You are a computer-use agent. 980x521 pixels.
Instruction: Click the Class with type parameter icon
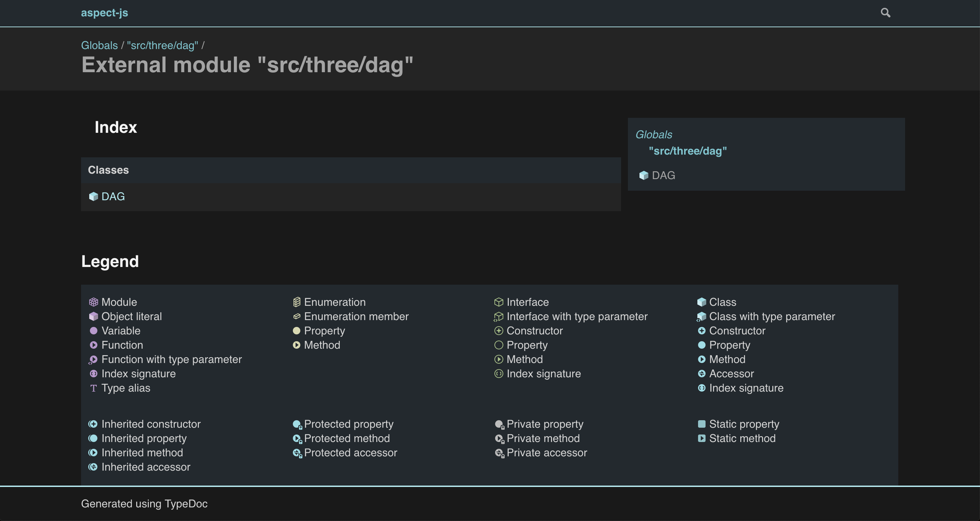(x=701, y=317)
